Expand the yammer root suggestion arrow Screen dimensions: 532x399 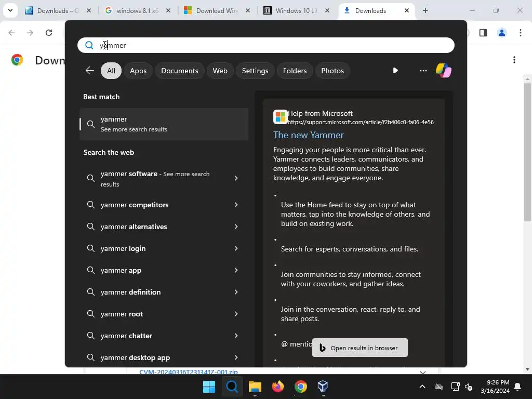(x=236, y=314)
